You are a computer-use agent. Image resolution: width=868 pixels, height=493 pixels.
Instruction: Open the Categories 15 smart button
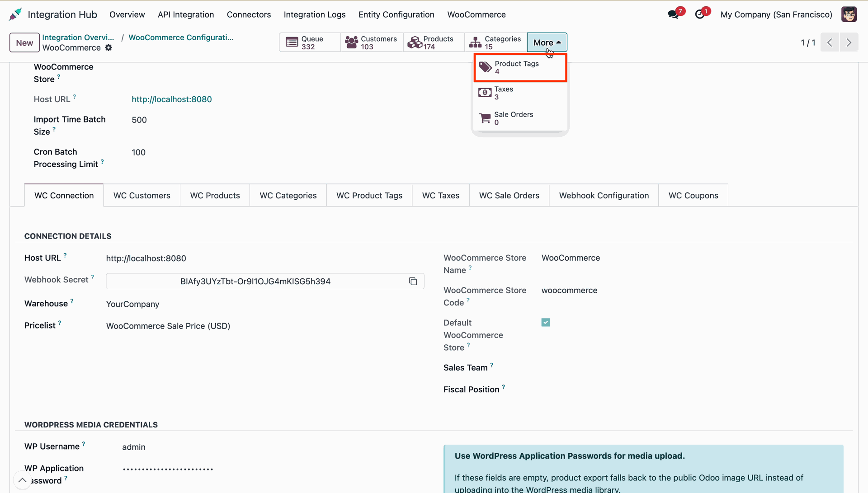pos(495,42)
